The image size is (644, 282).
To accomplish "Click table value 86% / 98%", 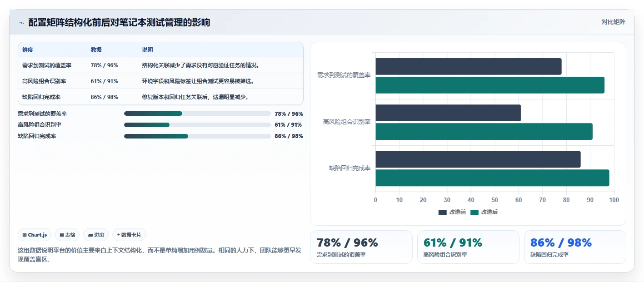I will tap(105, 97).
